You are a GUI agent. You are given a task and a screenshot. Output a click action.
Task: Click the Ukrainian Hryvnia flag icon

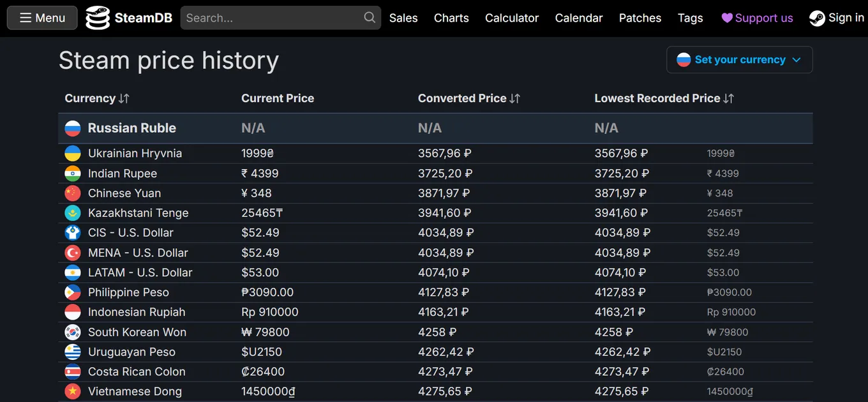tap(73, 153)
